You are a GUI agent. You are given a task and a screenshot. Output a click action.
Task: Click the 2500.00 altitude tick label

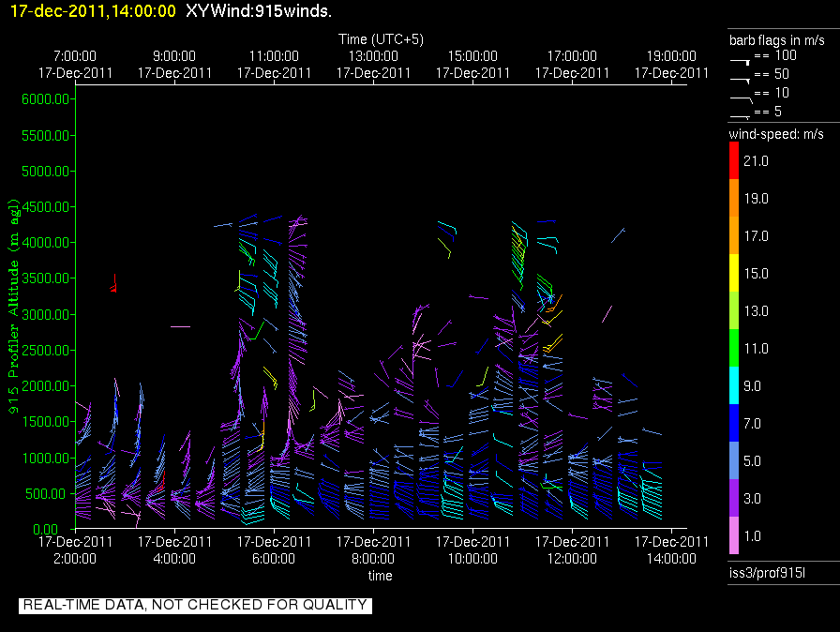pyautogui.click(x=46, y=351)
